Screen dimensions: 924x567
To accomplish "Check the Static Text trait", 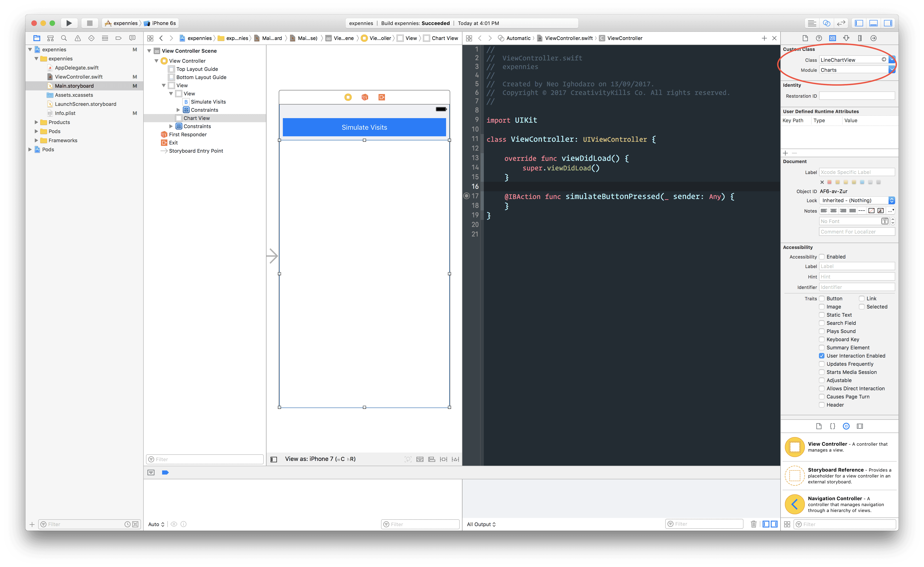I will pyautogui.click(x=822, y=315).
